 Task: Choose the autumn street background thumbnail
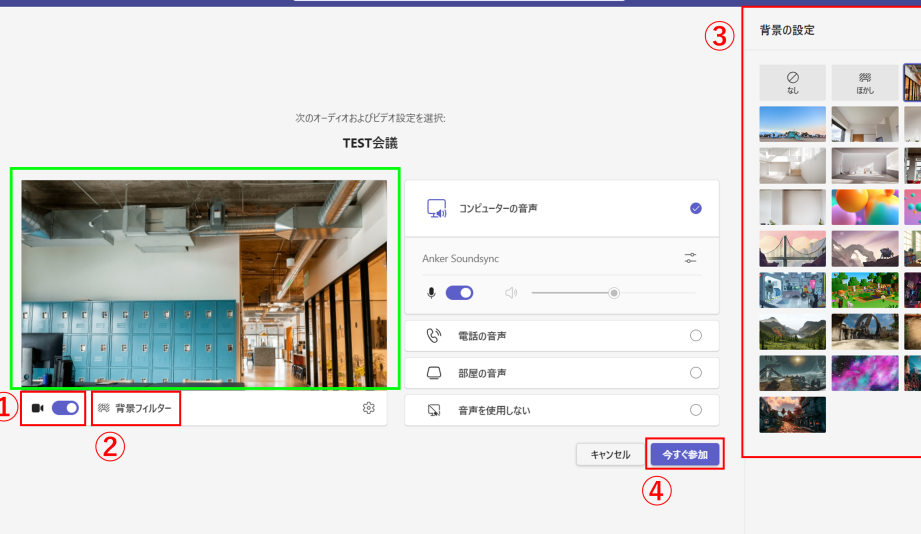(x=792, y=415)
